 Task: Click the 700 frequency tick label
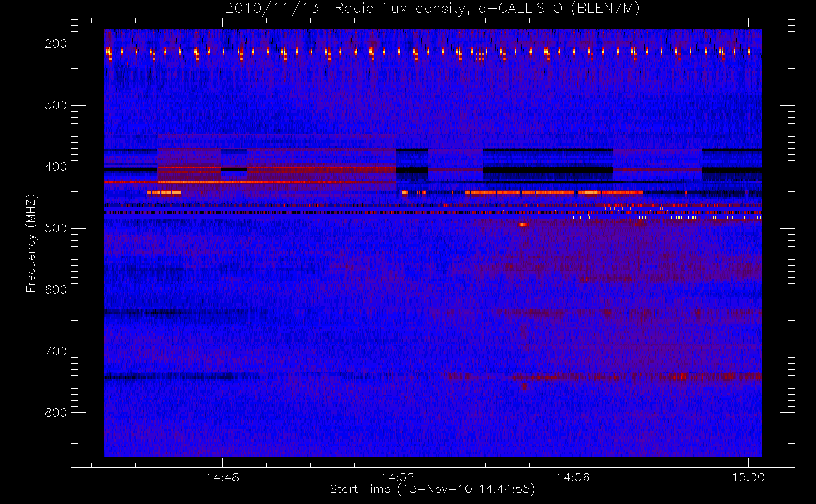[x=56, y=351]
